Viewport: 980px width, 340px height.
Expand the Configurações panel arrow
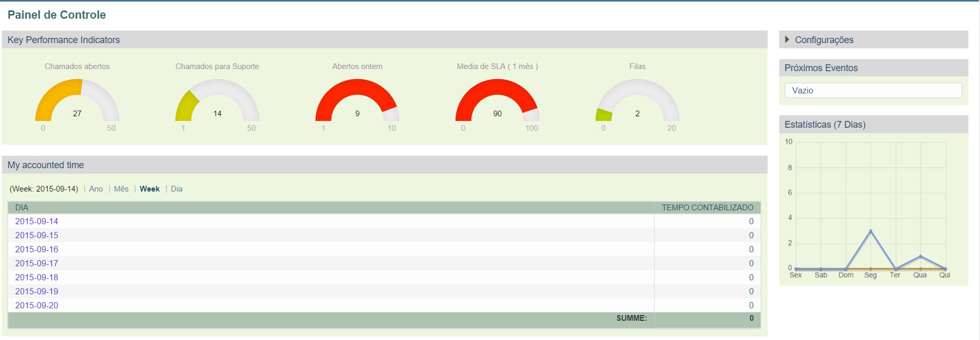click(x=787, y=39)
